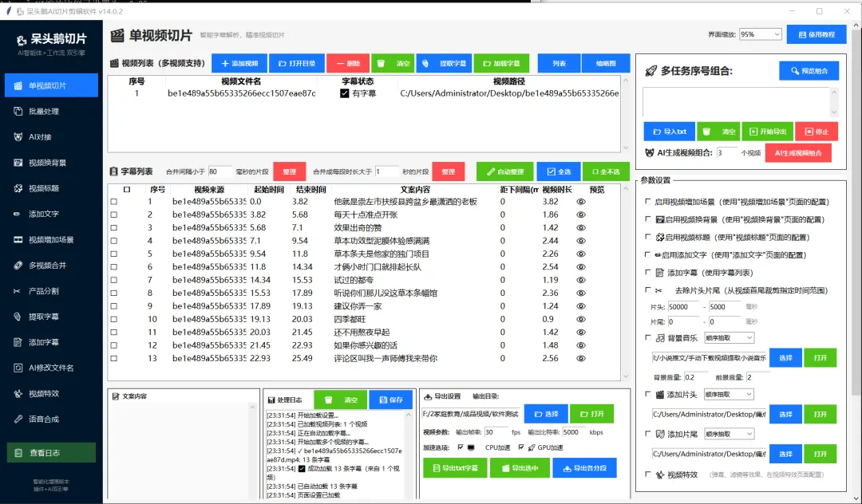Open the 单视频切片 sidebar page
Image resolution: width=862 pixels, height=504 pixels.
tap(51, 85)
